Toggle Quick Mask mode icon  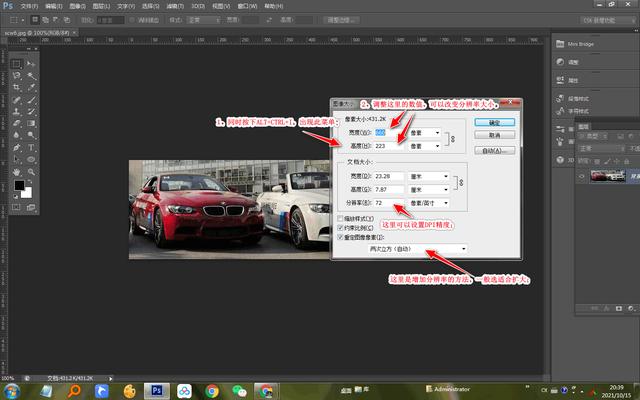(x=16, y=207)
